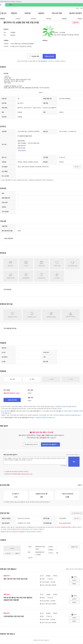83x644 pixels.
Task: Click the info icon beside 인증기관 label
Action: click(x=49, y=519)
